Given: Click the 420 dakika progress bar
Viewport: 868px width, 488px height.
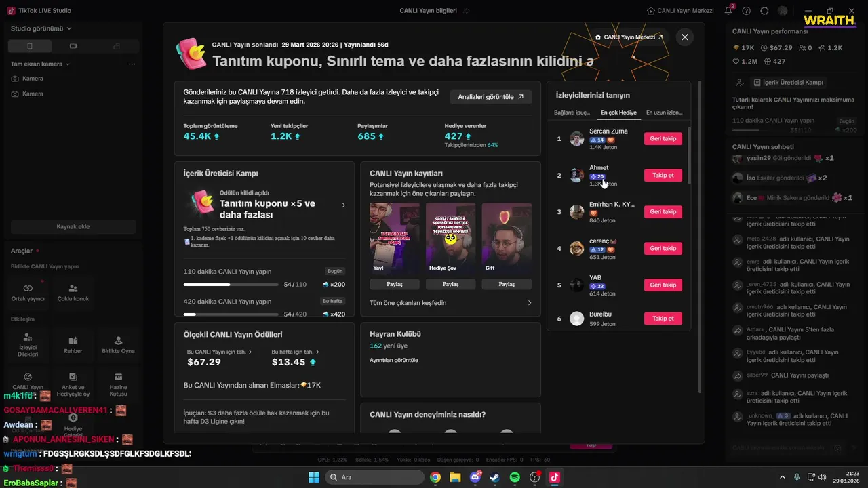Looking at the screenshot, I should point(231,314).
